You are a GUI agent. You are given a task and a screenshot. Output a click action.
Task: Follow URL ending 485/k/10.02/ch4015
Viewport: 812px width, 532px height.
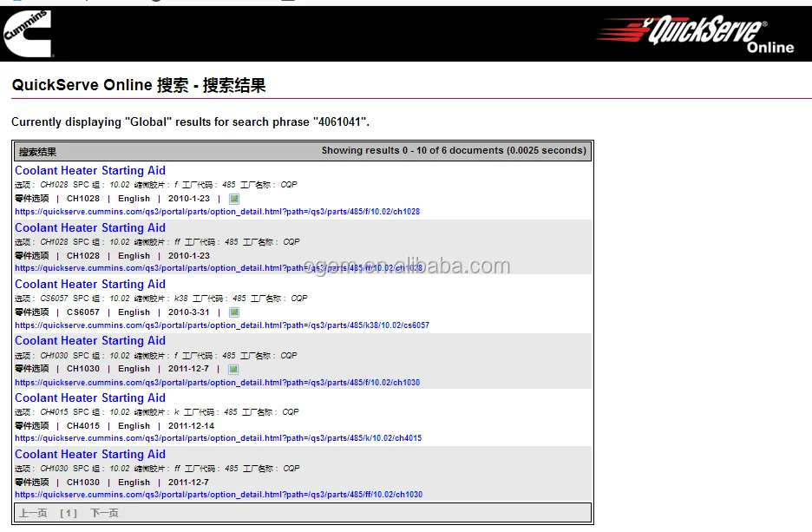tap(219, 438)
